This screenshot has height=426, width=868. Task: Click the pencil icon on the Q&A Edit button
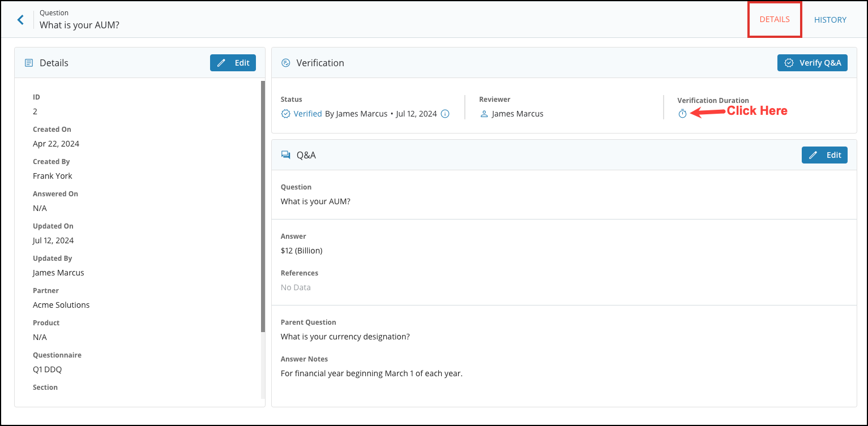(814, 154)
